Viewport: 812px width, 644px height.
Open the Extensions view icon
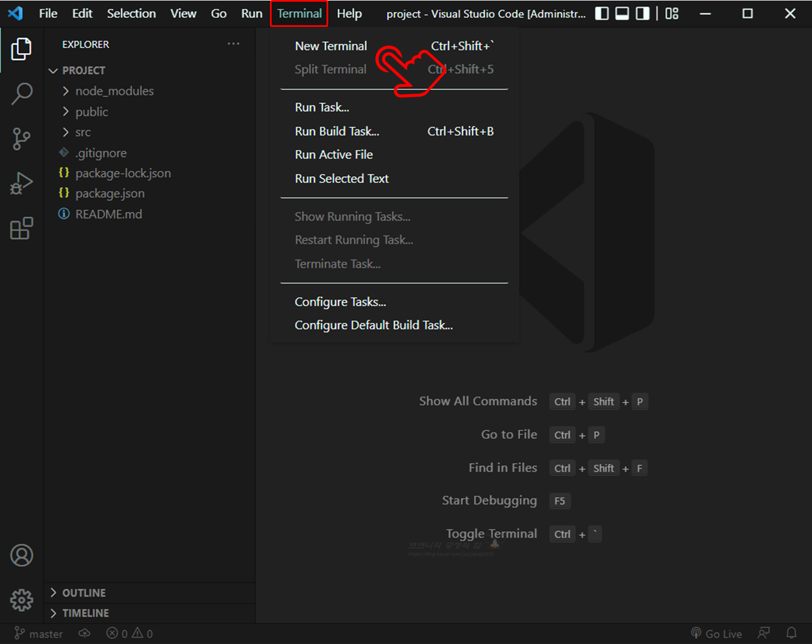(x=22, y=228)
